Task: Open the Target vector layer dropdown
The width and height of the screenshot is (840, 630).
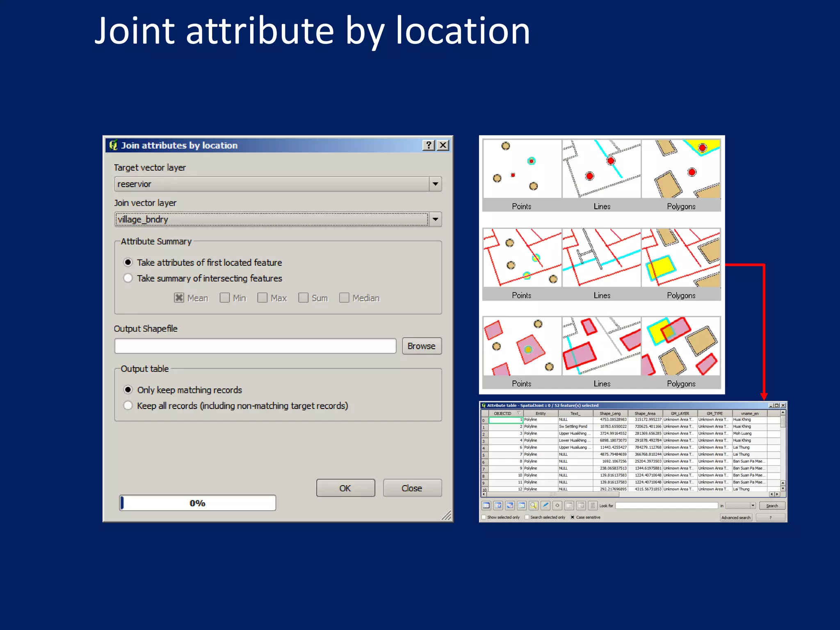Action: pyautogui.click(x=435, y=184)
